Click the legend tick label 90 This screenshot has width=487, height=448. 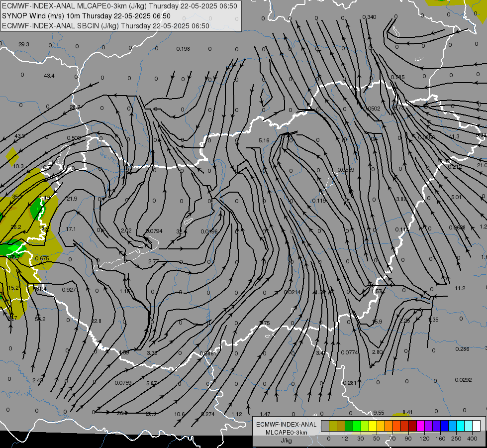point(408,439)
